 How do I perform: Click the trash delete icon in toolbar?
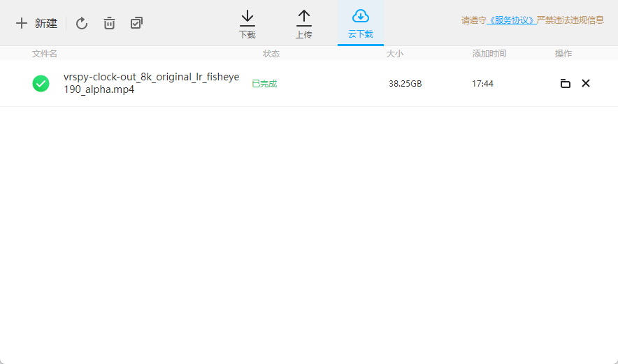(109, 23)
